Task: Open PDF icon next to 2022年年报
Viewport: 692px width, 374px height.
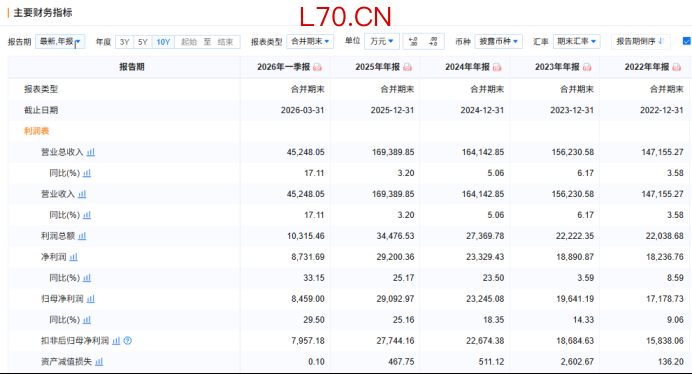Action: pos(677,67)
